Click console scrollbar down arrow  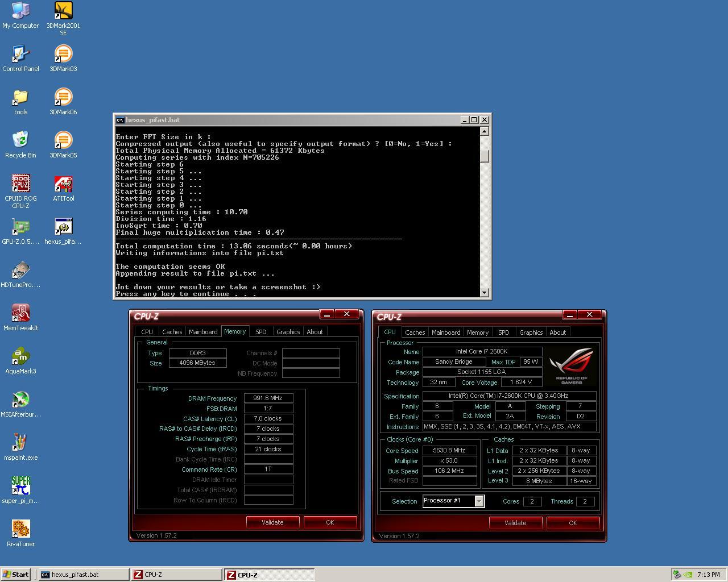[x=484, y=292]
